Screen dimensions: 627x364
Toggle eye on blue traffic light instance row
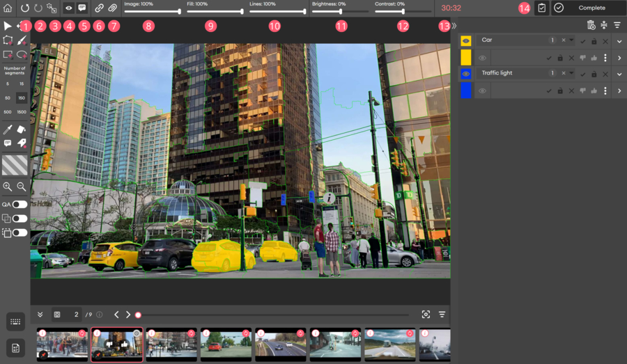click(482, 91)
